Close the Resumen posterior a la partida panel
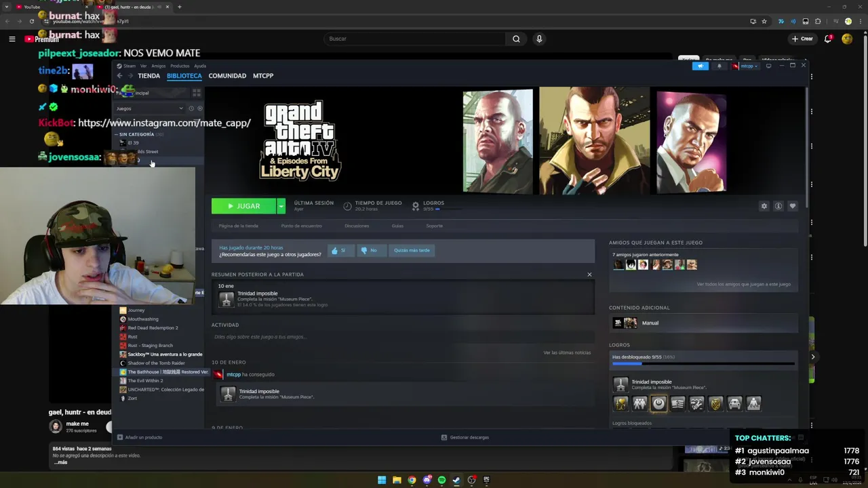Screen dimensions: 868x488 (589, 274)
